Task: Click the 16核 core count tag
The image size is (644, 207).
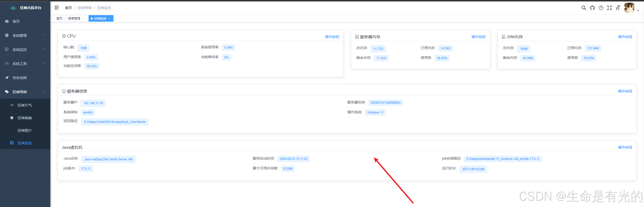Action: click(84, 48)
